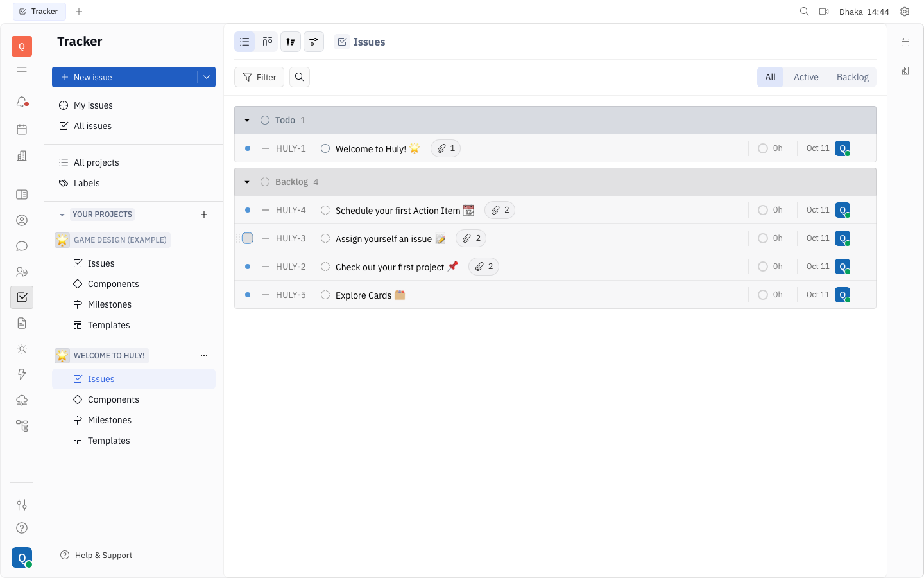
Task: Open the help question mark sidebar icon
Action: tap(22, 528)
